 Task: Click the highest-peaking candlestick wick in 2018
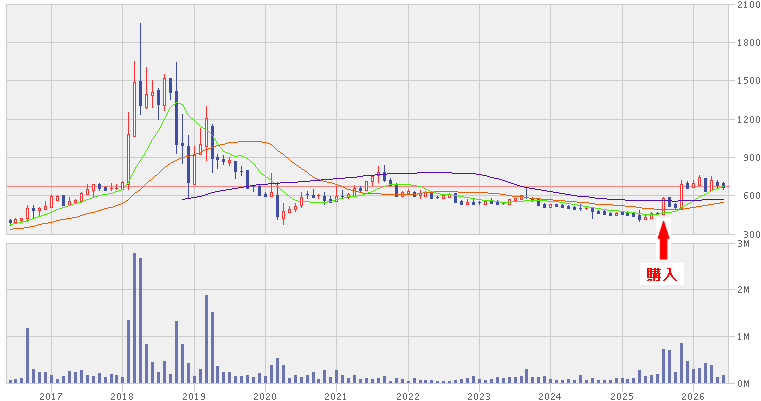pyautogui.click(x=140, y=69)
